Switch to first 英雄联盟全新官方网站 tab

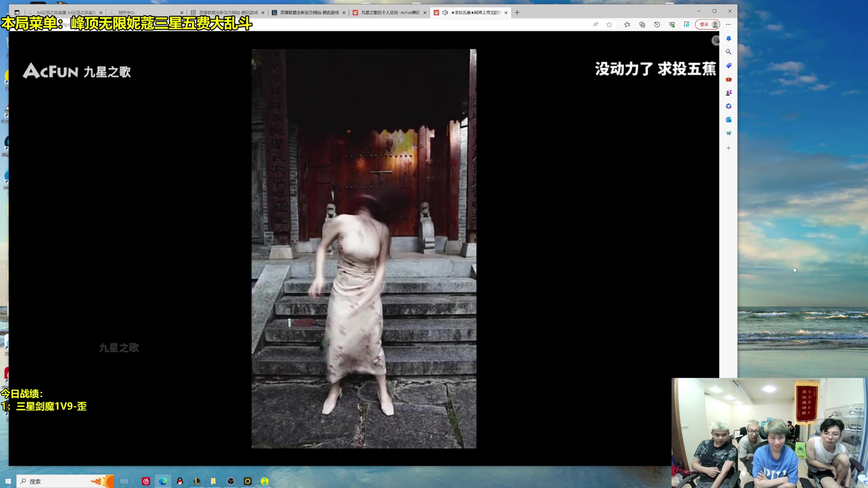(x=228, y=13)
